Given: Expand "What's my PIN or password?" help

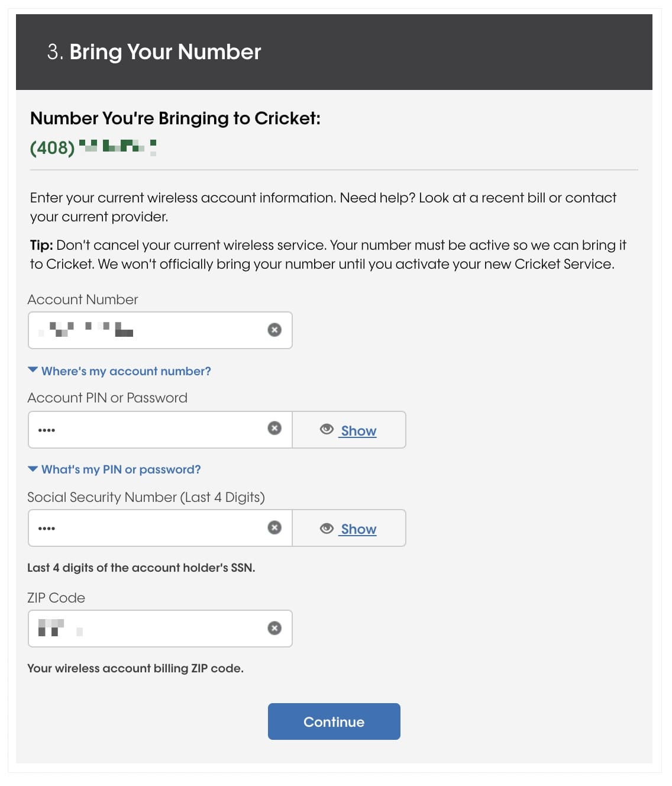Looking at the screenshot, I should (121, 469).
